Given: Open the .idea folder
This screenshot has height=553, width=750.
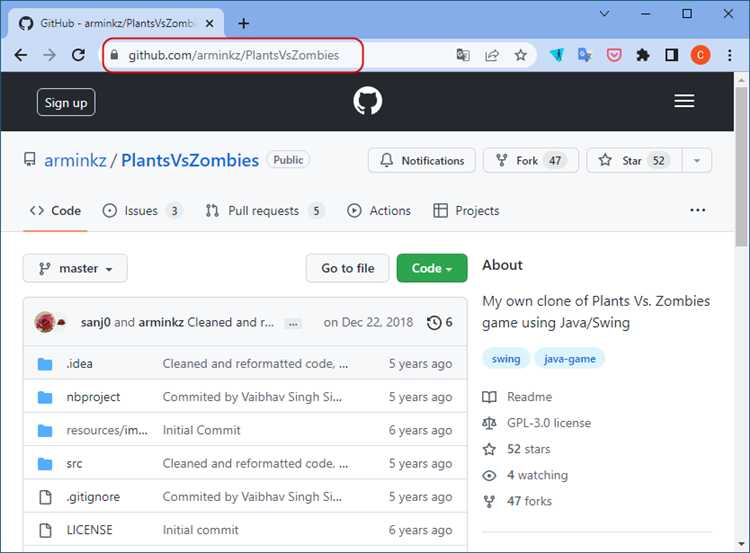Looking at the screenshot, I should tap(80, 364).
